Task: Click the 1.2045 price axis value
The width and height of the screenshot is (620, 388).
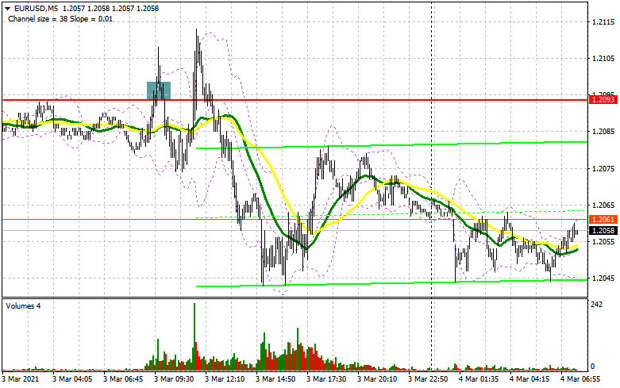Action: pos(603,278)
